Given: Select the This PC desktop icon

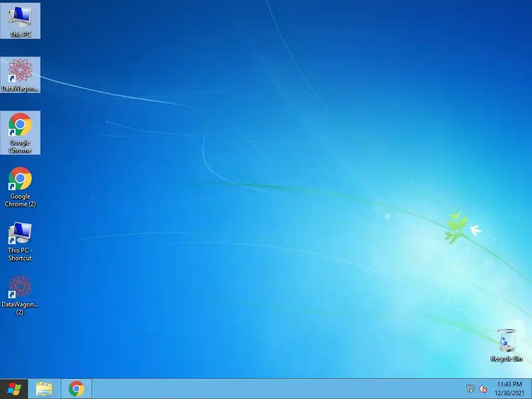Looking at the screenshot, I should click(x=20, y=21).
